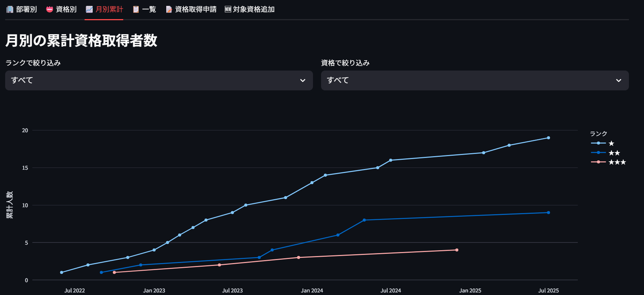644x295 pixels.
Task: Open the 対象資格追加 tab
Action: (x=250, y=9)
